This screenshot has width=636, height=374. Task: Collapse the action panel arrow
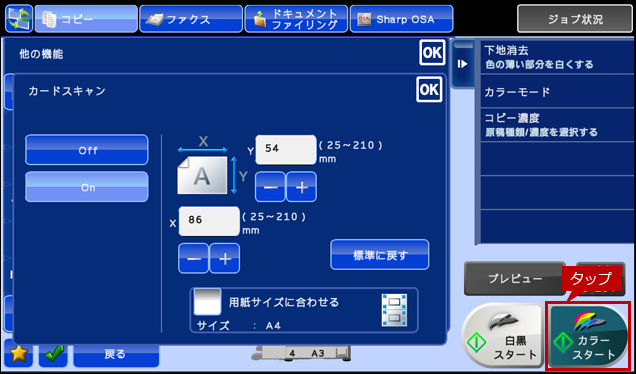463,64
